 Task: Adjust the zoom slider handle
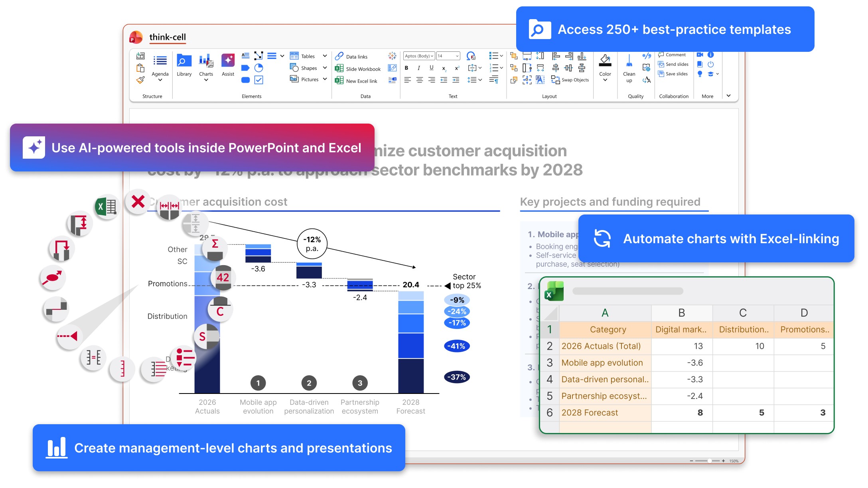pos(710,461)
